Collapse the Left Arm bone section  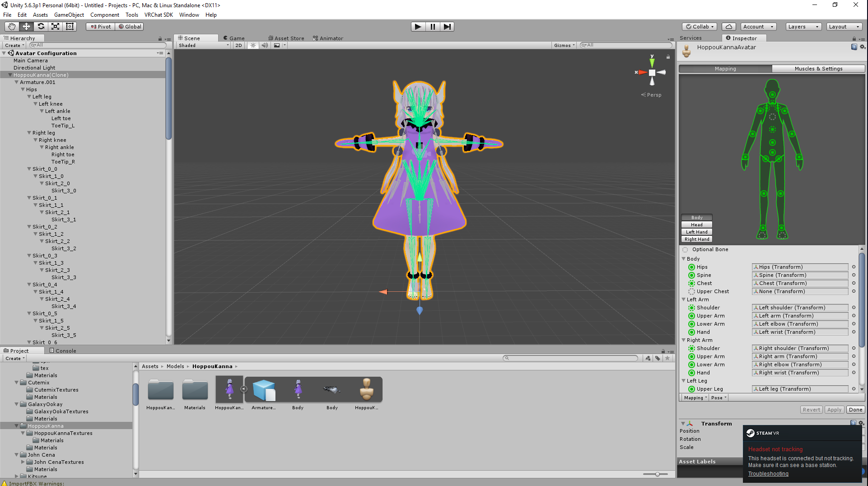(683, 299)
